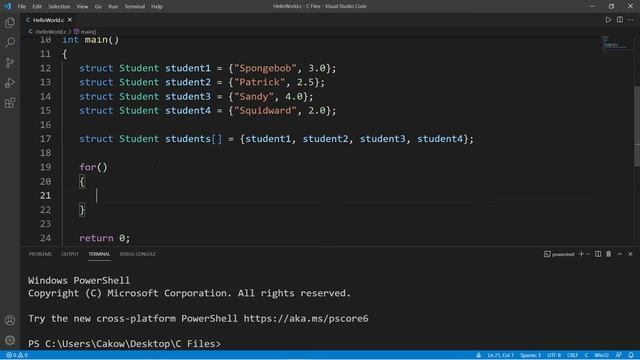Click the PowerShell prompt line in terminal
640x360 pixels.
coord(124,344)
